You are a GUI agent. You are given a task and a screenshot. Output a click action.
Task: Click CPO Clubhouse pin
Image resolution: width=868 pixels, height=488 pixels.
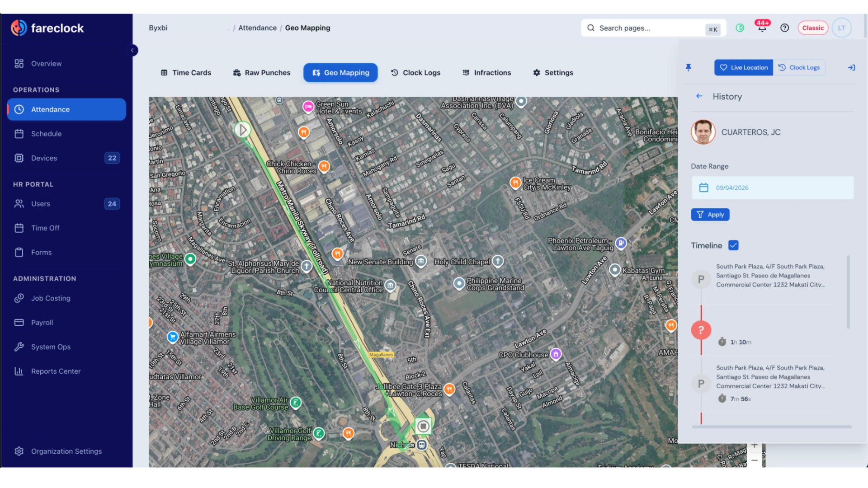pos(556,354)
